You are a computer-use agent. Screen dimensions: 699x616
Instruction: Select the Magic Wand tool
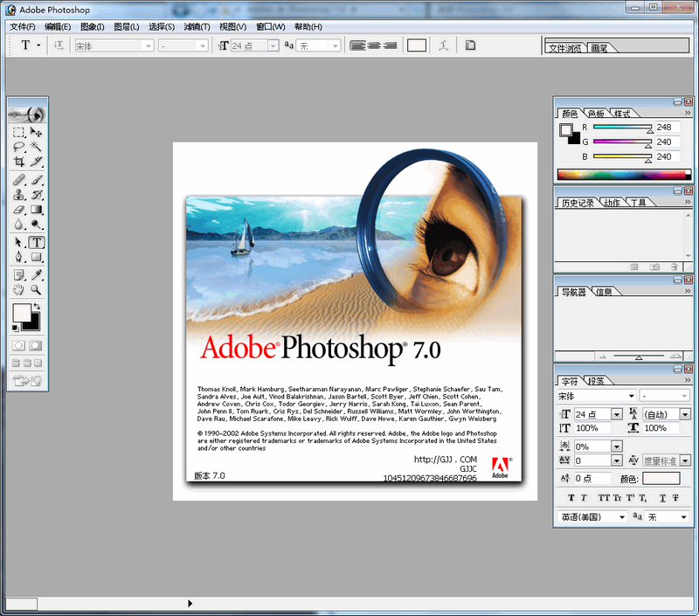37,147
